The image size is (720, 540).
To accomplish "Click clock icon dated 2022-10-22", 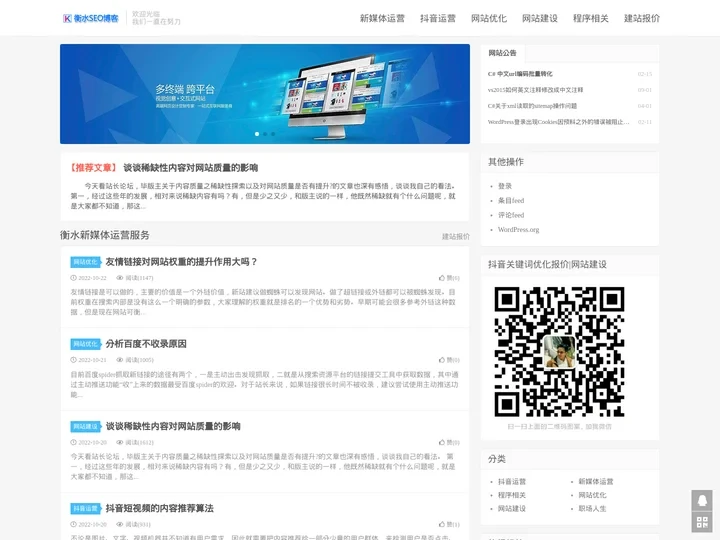I will tap(73, 278).
